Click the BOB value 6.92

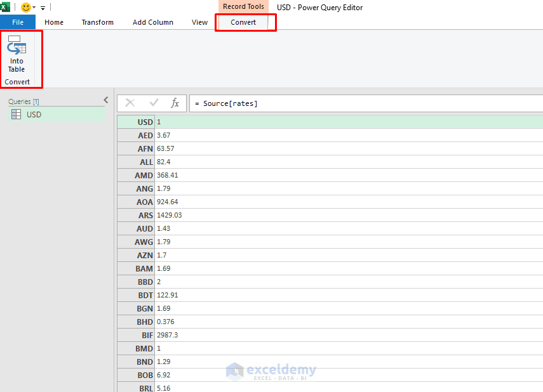point(163,375)
